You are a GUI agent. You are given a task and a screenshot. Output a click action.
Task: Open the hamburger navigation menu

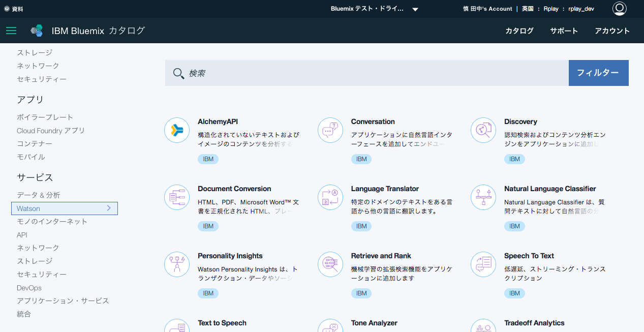[x=11, y=31]
